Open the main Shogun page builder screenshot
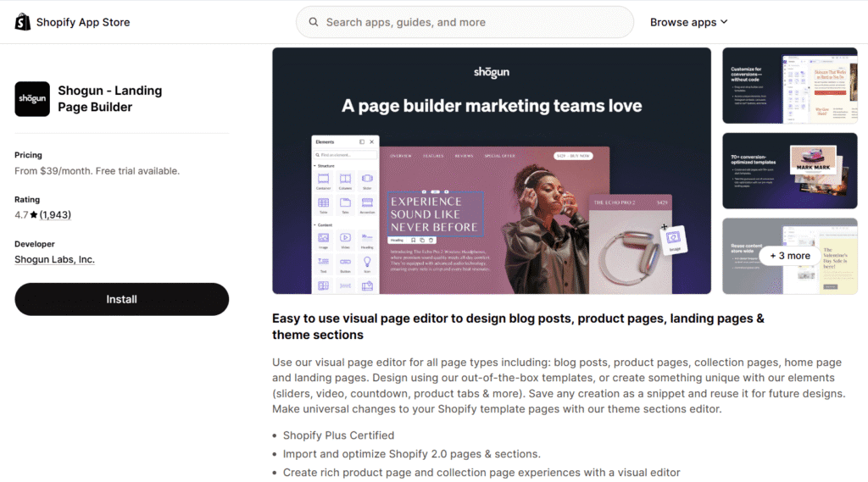The height and width of the screenshot is (482, 868). [492, 170]
